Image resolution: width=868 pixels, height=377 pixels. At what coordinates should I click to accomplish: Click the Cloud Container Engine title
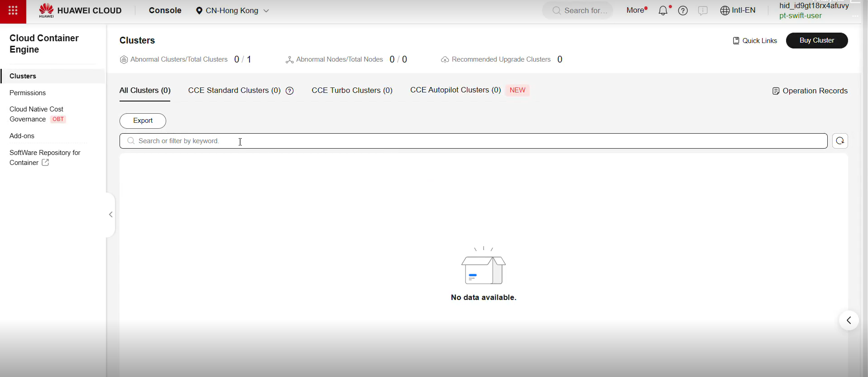44,44
